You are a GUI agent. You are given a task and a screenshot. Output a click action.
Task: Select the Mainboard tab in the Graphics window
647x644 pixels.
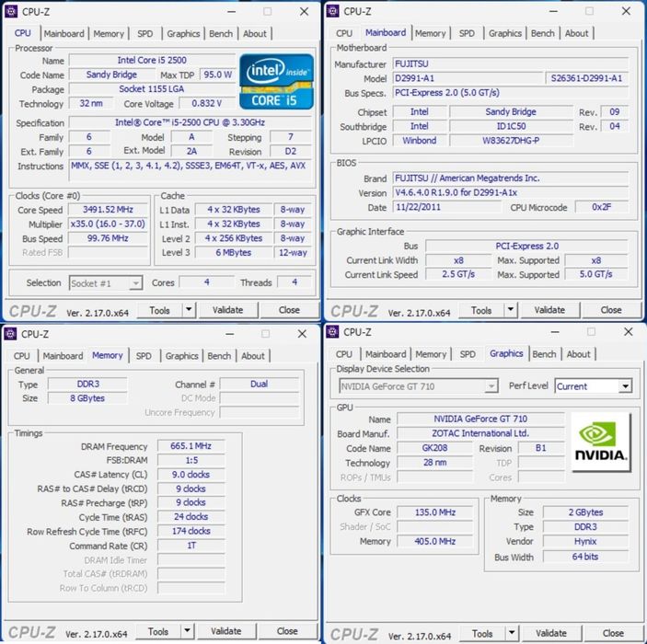(386, 354)
